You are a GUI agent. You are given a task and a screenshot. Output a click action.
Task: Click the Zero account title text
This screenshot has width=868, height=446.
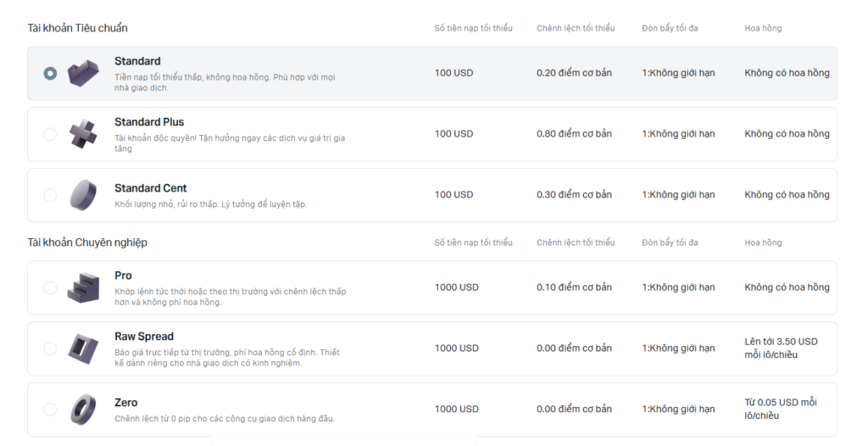point(125,403)
